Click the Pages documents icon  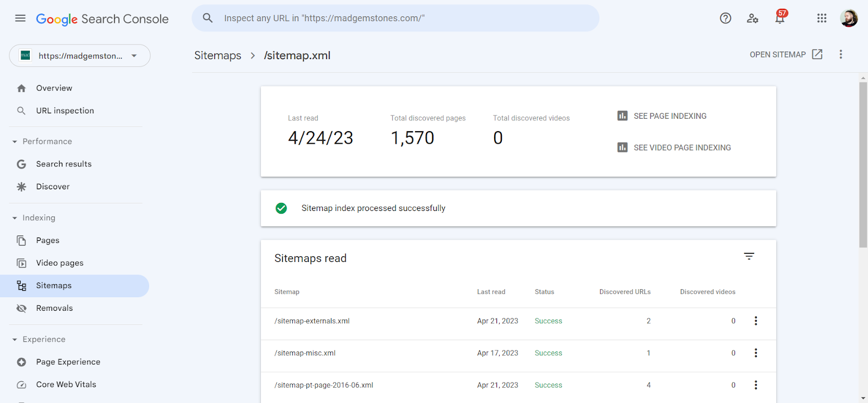[x=21, y=240]
